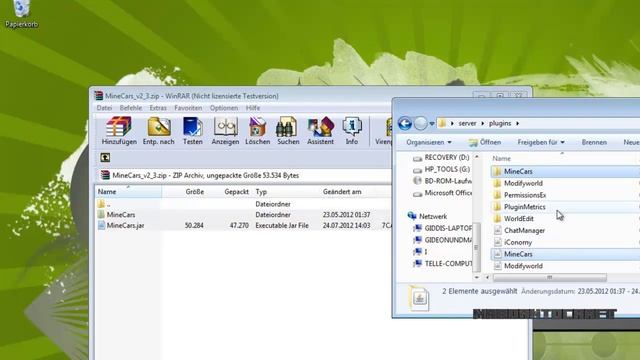640x360 pixels.
Task: Select PluginMetrics folder in Explorer
Action: (x=565, y=207)
